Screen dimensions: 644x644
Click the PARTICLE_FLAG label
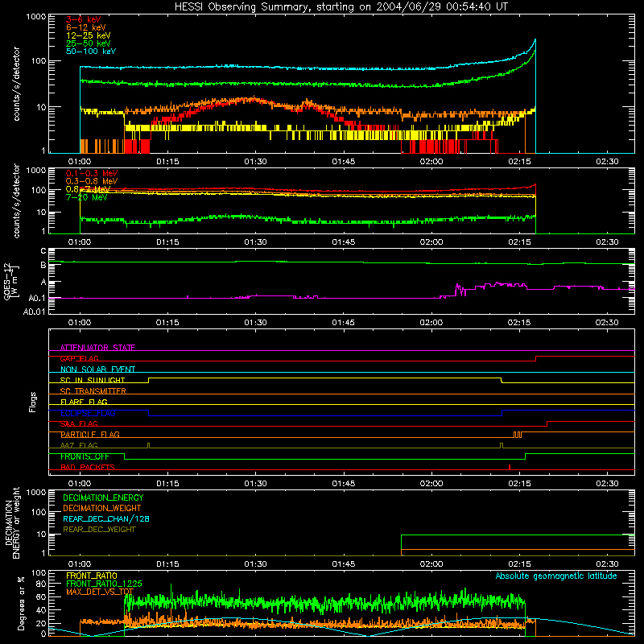90,435
